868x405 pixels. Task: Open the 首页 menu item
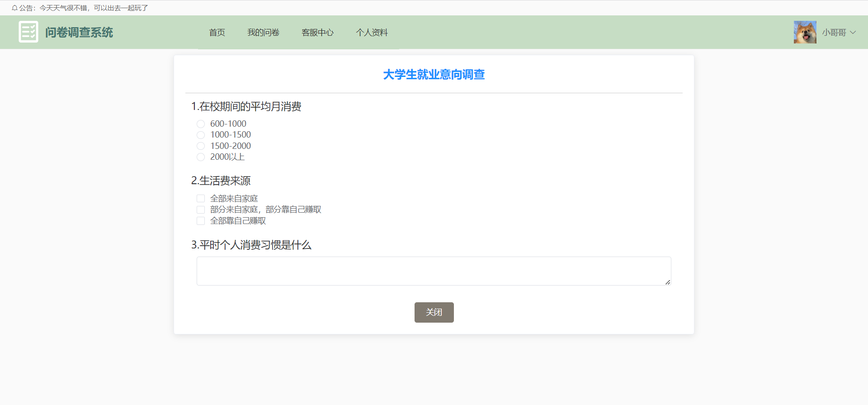click(x=217, y=33)
